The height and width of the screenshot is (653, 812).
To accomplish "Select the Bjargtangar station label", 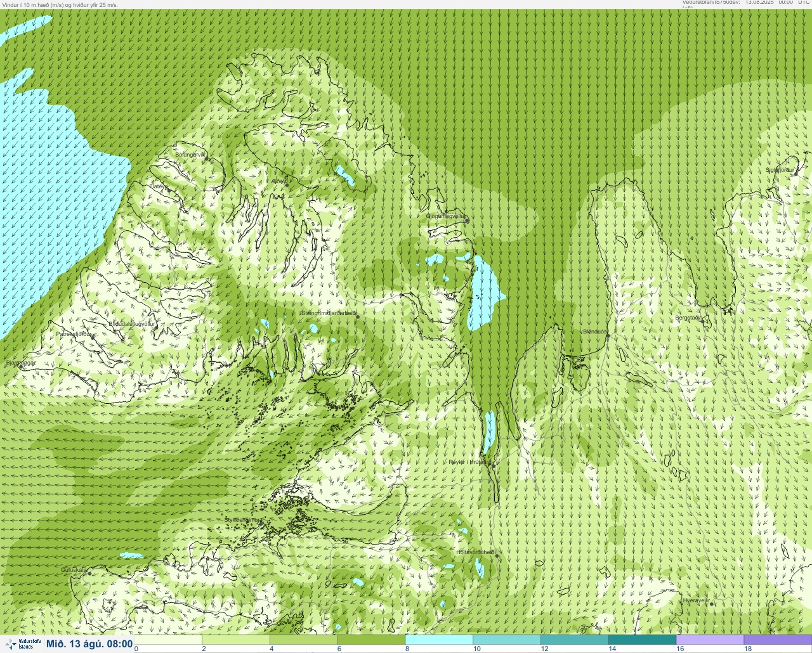I will (21, 363).
